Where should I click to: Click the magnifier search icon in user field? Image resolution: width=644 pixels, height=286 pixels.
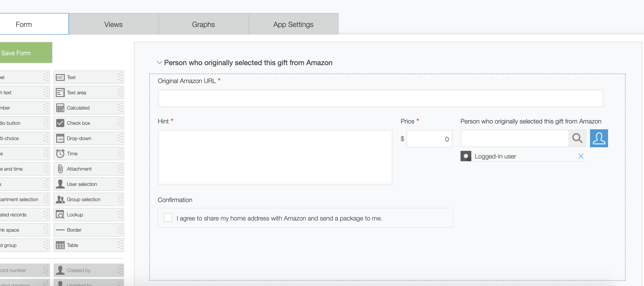coord(577,138)
